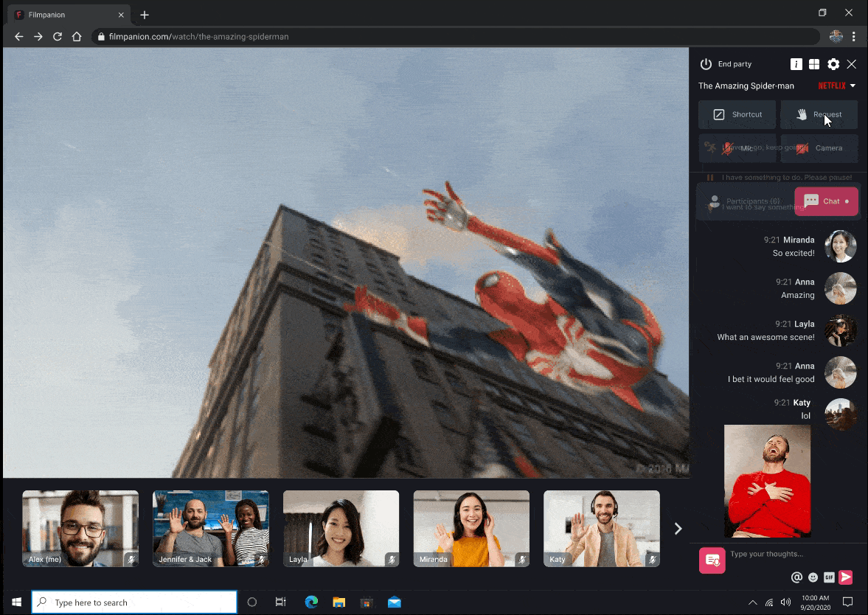Close the Filmpanion tab
This screenshot has width=868, height=615.
click(x=121, y=15)
